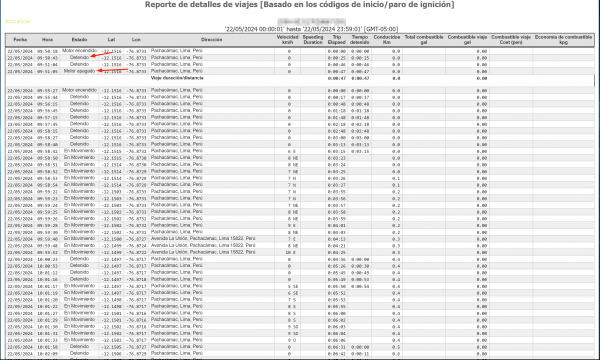
Task: Click the Estado column header
Action: [x=79, y=40]
